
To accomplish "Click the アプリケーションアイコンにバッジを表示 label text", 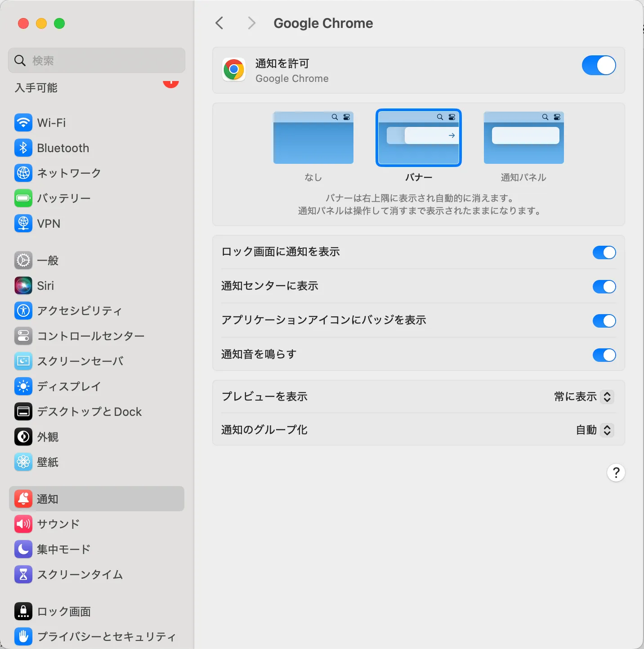I will coord(324,320).
